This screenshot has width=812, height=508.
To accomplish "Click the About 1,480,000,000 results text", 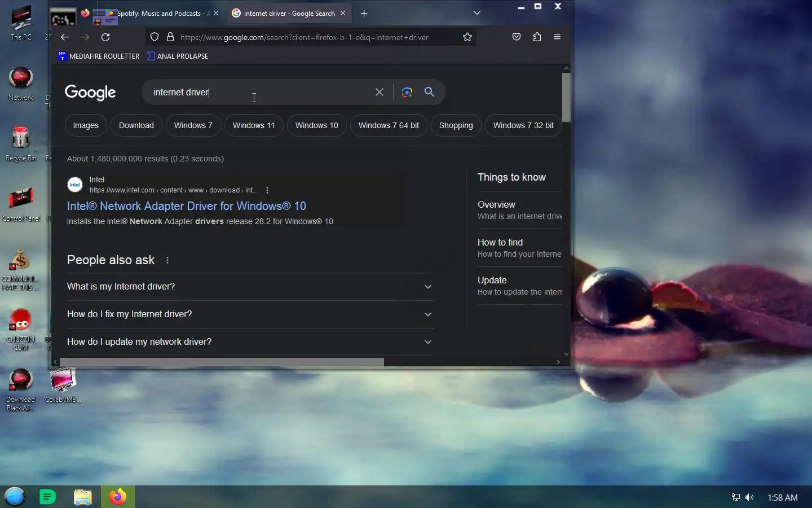I will [145, 159].
